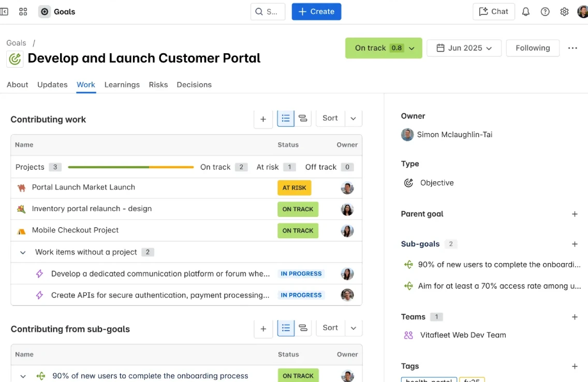The width and height of the screenshot is (588, 382).
Task: Add a team with plus icon
Action: 575,317
